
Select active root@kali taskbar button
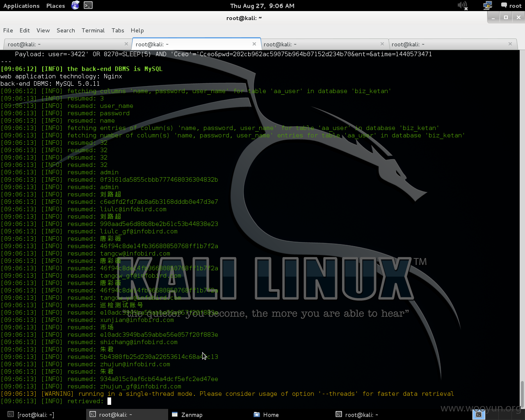click(127, 415)
